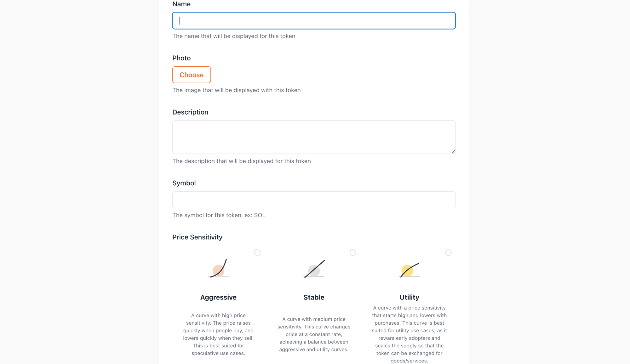Click the Utility yellow curve icon
This screenshot has width=630, height=364.
[x=409, y=269]
